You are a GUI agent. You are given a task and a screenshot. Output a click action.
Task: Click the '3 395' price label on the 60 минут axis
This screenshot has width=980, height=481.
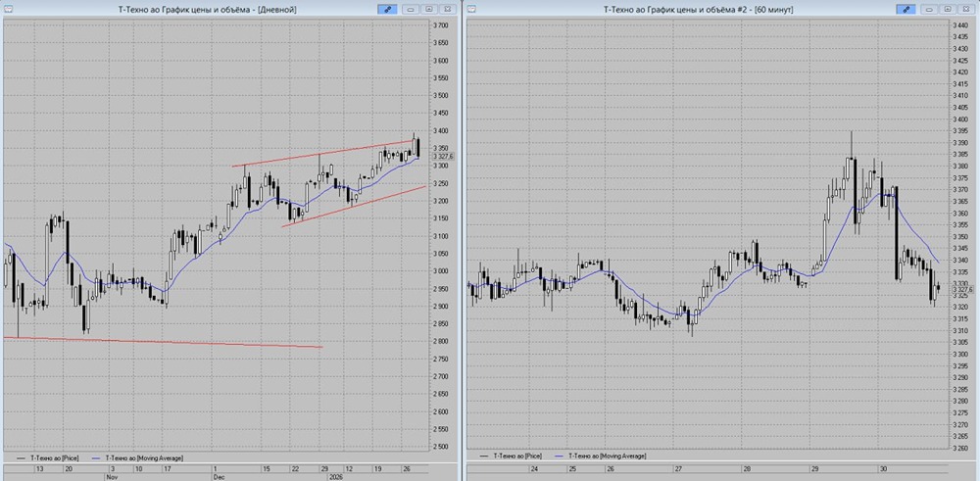pyautogui.click(x=960, y=131)
